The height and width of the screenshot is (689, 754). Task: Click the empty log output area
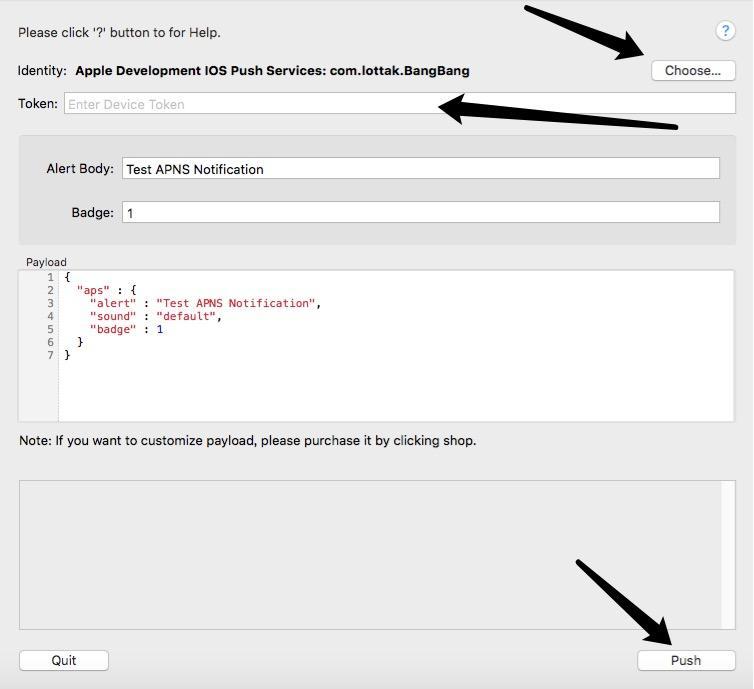click(x=370, y=555)
